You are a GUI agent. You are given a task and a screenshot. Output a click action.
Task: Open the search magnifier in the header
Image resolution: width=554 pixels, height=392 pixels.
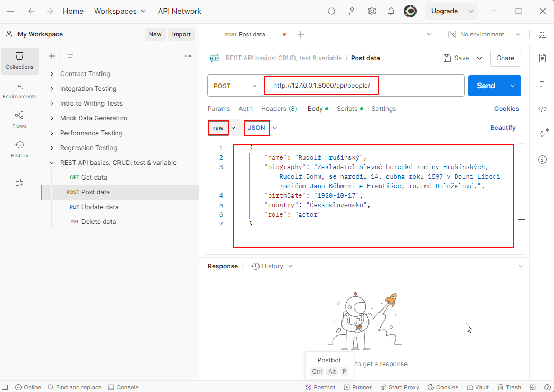pos(332,11)
